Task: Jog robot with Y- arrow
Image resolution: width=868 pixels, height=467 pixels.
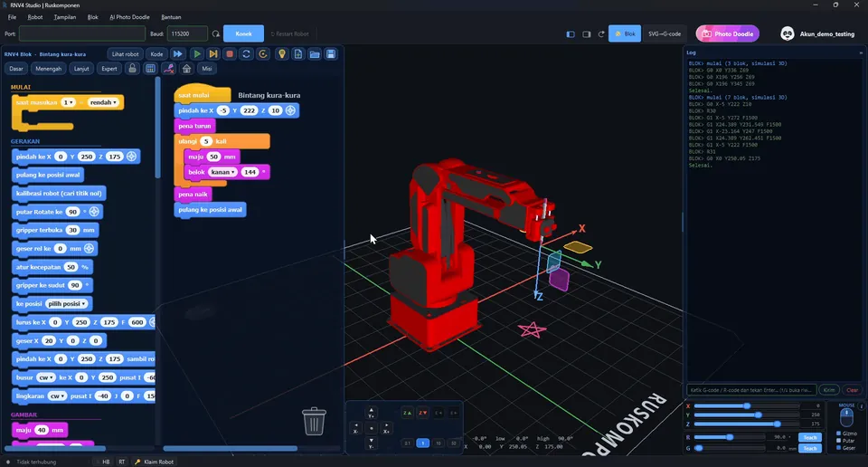Action: coord(371,443)
